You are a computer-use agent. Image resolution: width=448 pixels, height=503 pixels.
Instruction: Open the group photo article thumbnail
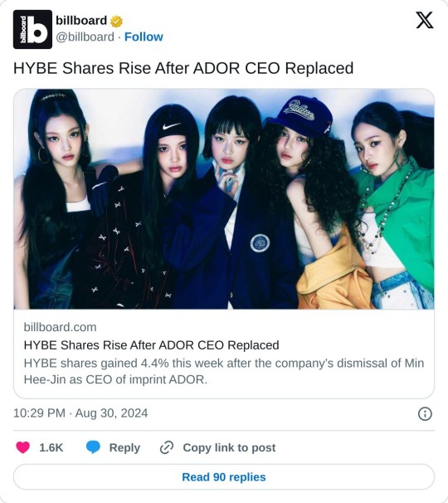click(224, 199)
